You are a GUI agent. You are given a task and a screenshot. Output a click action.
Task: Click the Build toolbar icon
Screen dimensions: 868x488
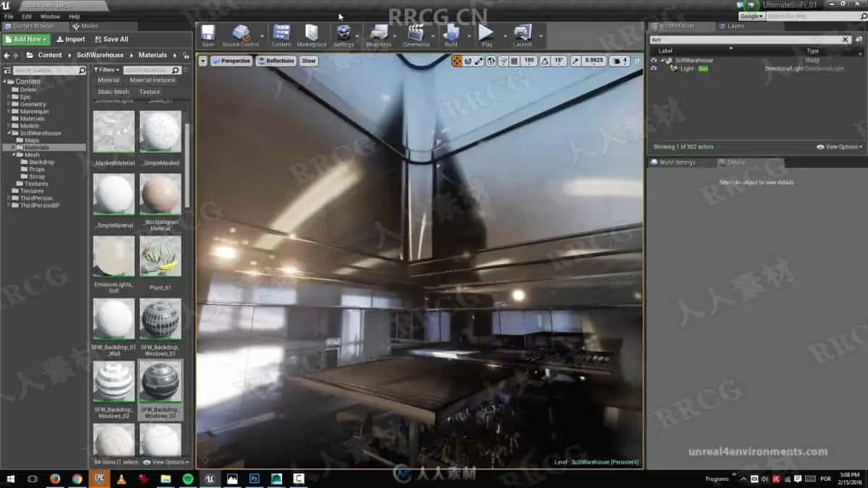(451, 34)
